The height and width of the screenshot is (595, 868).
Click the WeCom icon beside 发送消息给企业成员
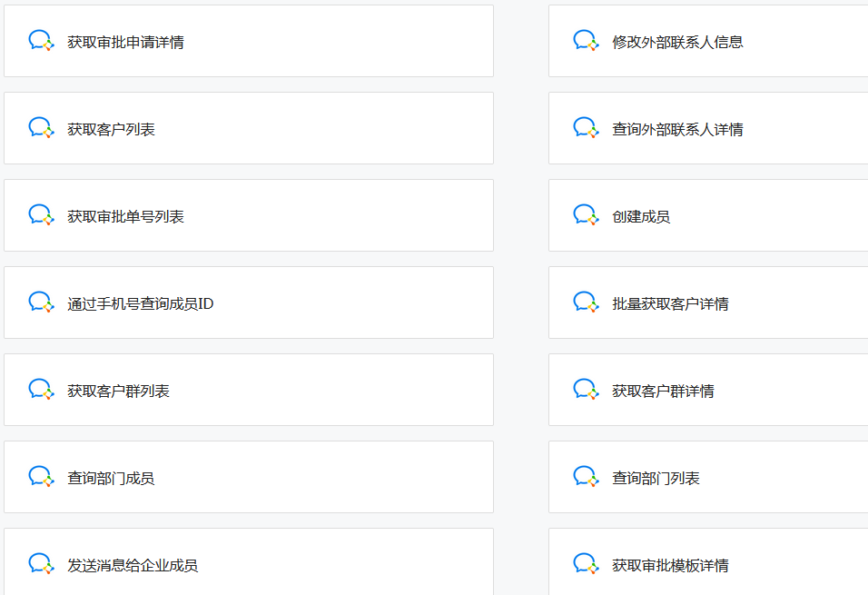[42, 564]
